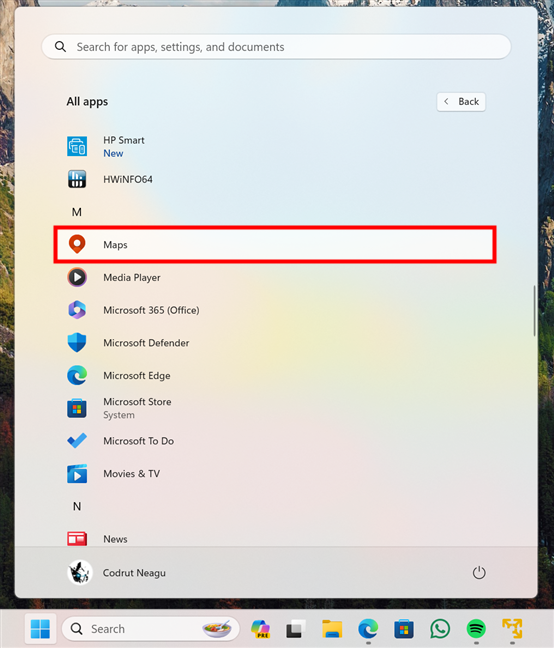Jump to letters via the M header
This screenshot has height=648, width=554.
(x=77, y=212)
